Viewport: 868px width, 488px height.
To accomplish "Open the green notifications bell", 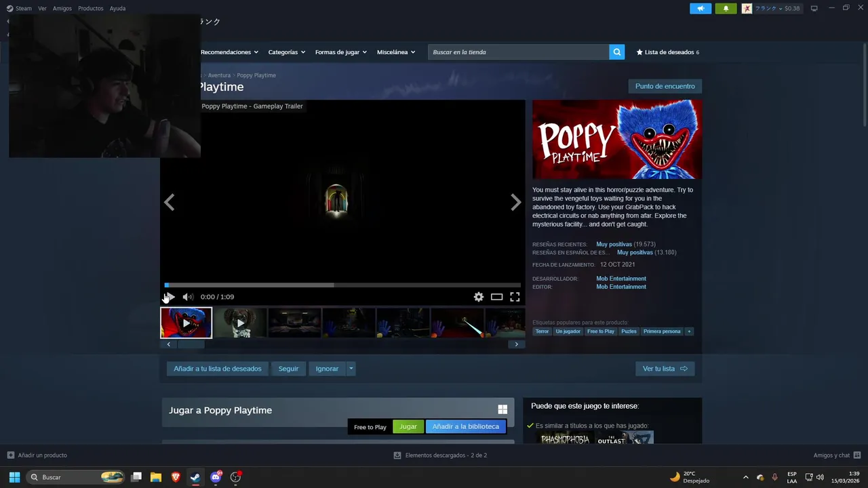I will [x=726, y=8].
